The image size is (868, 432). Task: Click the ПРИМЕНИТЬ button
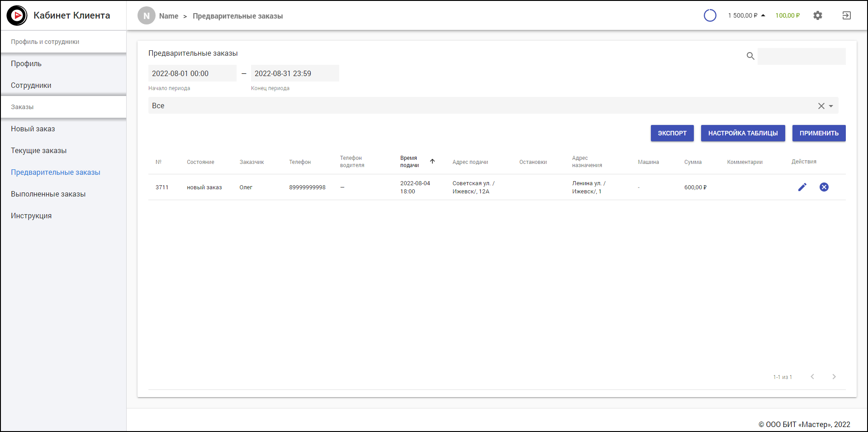818,133
